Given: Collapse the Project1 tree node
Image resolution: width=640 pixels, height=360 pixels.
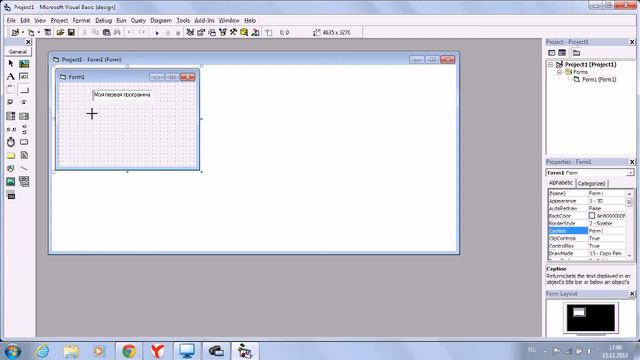Looking at the screenshot, I should tap(550, 64).
